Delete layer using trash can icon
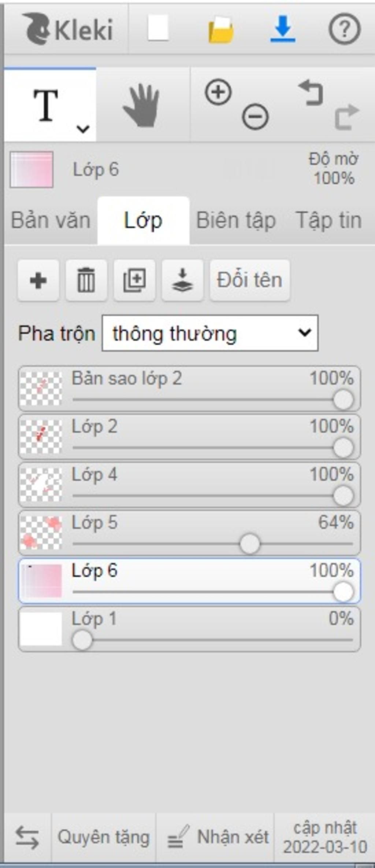 (86, 280)
